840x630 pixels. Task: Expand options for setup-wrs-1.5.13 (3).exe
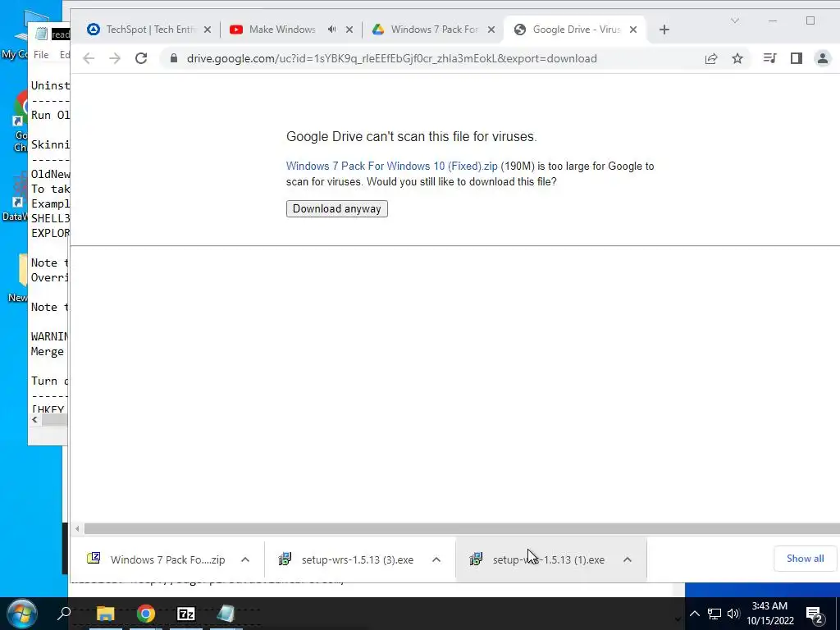pos(436,559)
